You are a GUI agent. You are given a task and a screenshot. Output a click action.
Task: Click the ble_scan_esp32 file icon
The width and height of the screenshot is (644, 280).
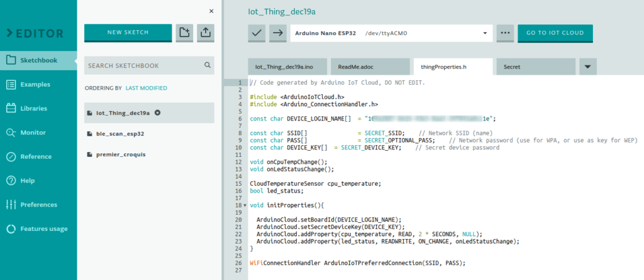[89, 134]
